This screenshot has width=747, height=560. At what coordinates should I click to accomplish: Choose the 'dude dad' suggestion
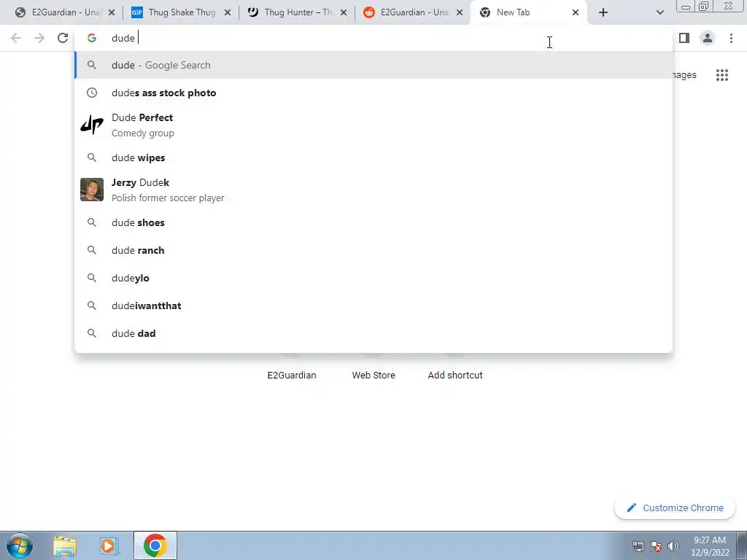coord(373,332)
